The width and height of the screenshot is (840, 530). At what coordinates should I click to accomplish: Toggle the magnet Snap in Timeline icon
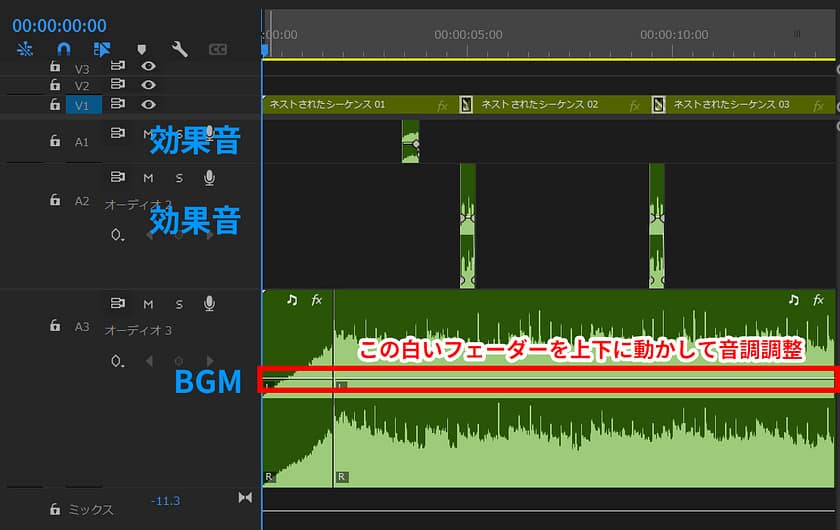(x=63, y=49)
